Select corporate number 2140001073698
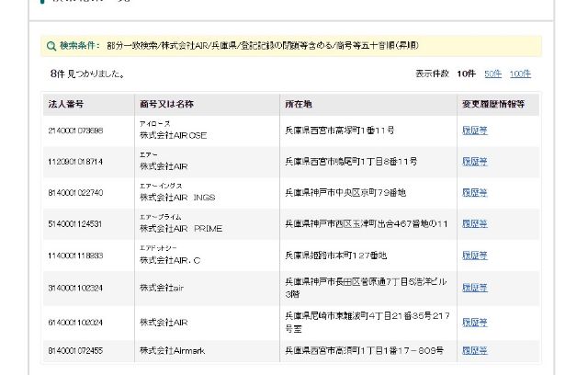The image size is (588, 375). 75,131
